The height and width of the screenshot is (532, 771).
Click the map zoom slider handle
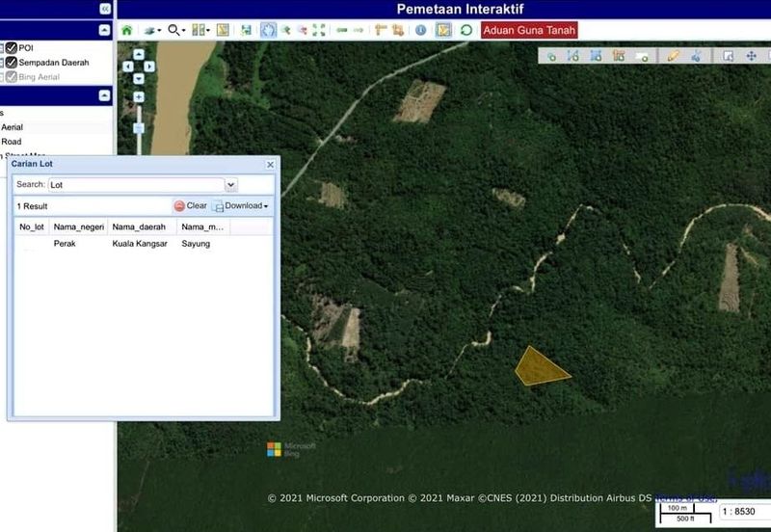tap(139, 127)
